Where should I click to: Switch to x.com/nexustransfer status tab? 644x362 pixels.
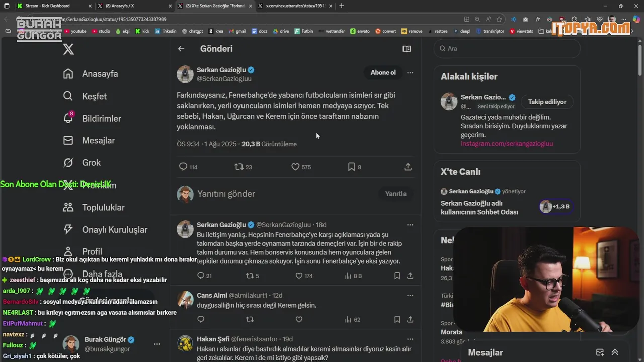click(x=294, y=6)
